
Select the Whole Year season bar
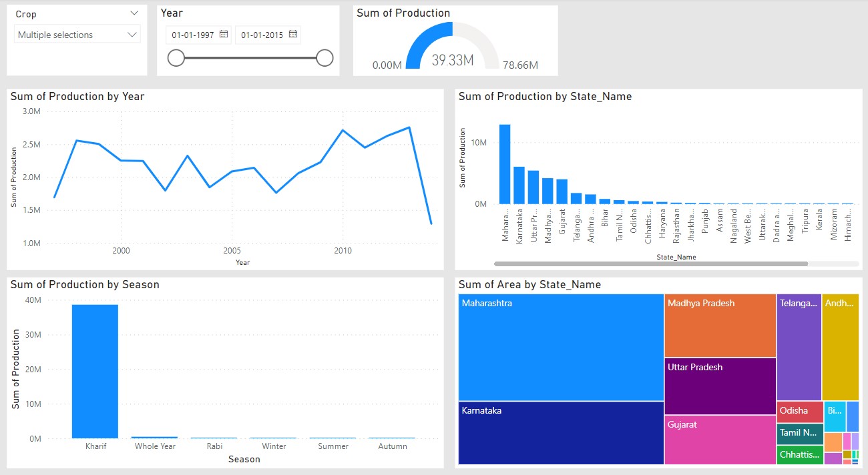(x=155, y=437)
